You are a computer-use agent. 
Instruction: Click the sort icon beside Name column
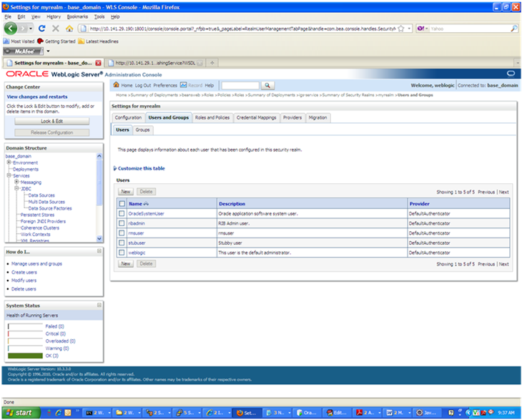point(147,204)
